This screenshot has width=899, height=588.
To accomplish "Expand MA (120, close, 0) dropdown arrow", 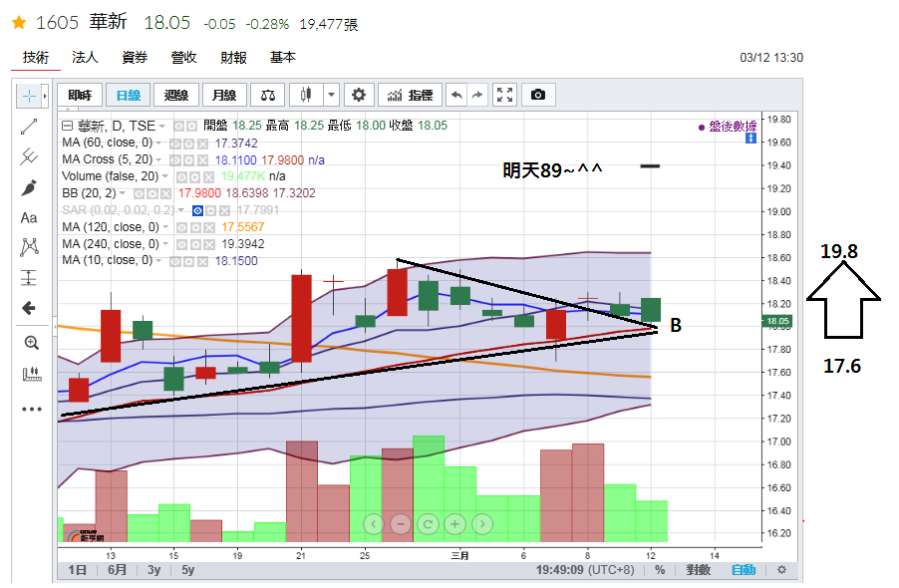I will [165, 227].
